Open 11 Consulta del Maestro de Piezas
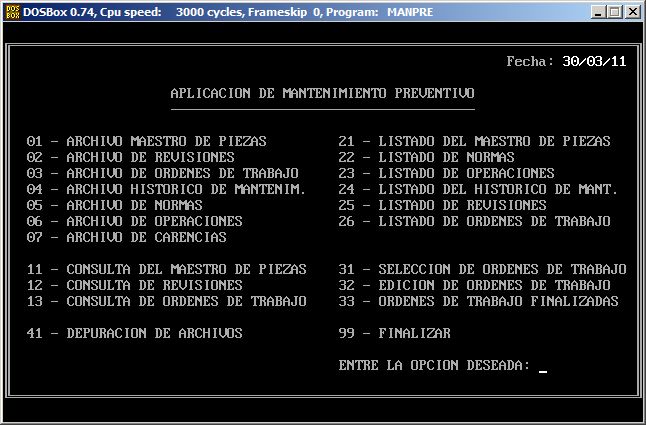This screenshot has height=425, width=646. pos(166,270)
